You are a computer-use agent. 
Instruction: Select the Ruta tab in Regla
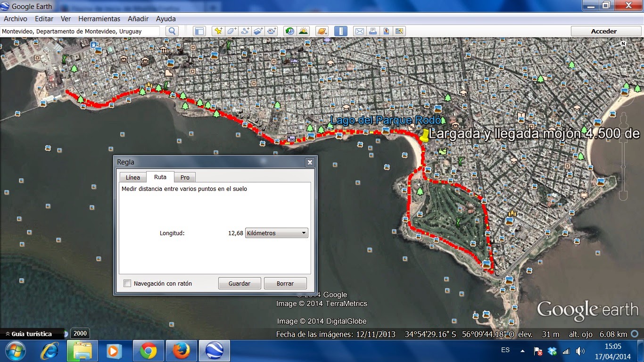[x=160, y=177]
